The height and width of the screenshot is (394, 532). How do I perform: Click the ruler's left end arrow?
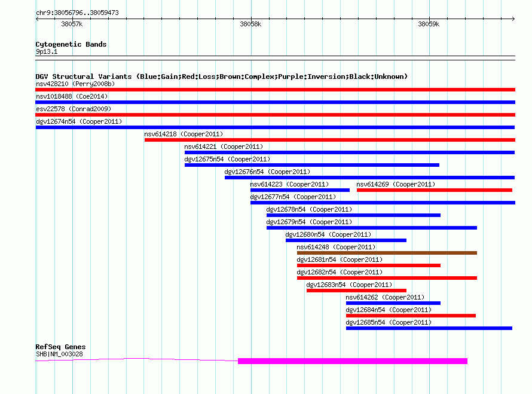click(38, 19)
